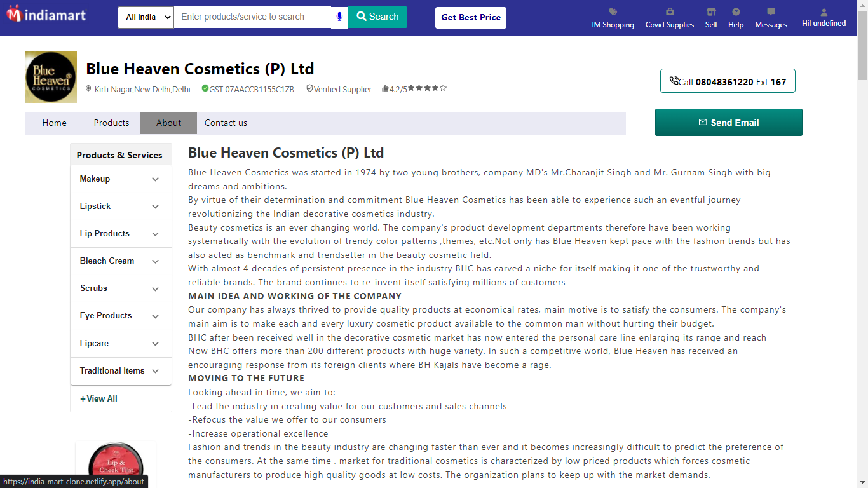
Task: Expand the Traditional Items category
Action: coord(155,371)
